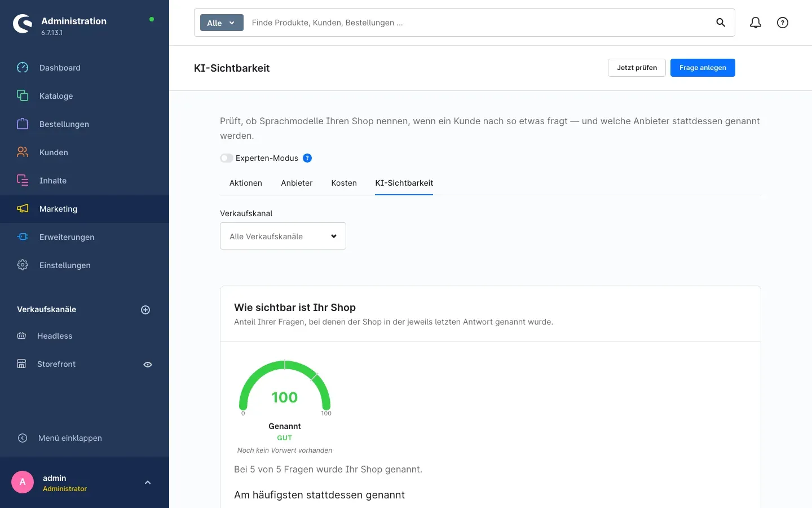The height and width of the screenshot is (508, 812).
Task: Open the Alle search filter dropdown
Action: (222, 23)
